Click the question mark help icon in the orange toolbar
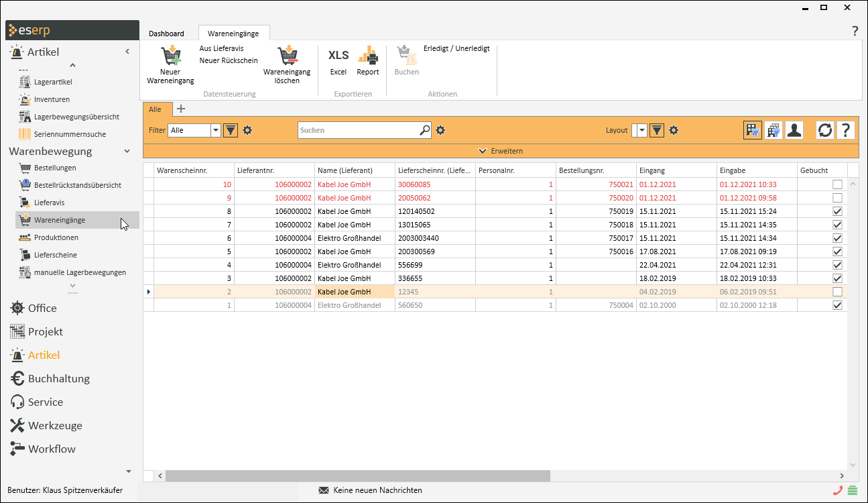This screenshot has width=868, height=503. click(x=846, y=130)
